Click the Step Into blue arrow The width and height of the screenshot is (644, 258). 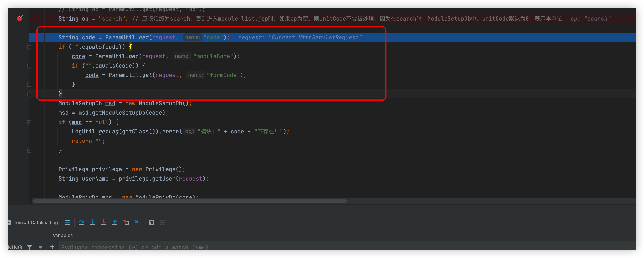click(92, 222)
